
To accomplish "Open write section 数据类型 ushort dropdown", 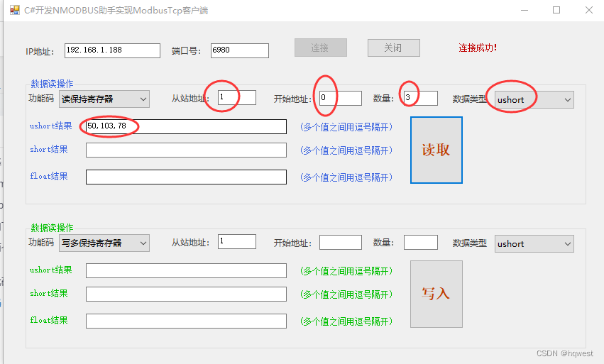I will coord(534,244).
